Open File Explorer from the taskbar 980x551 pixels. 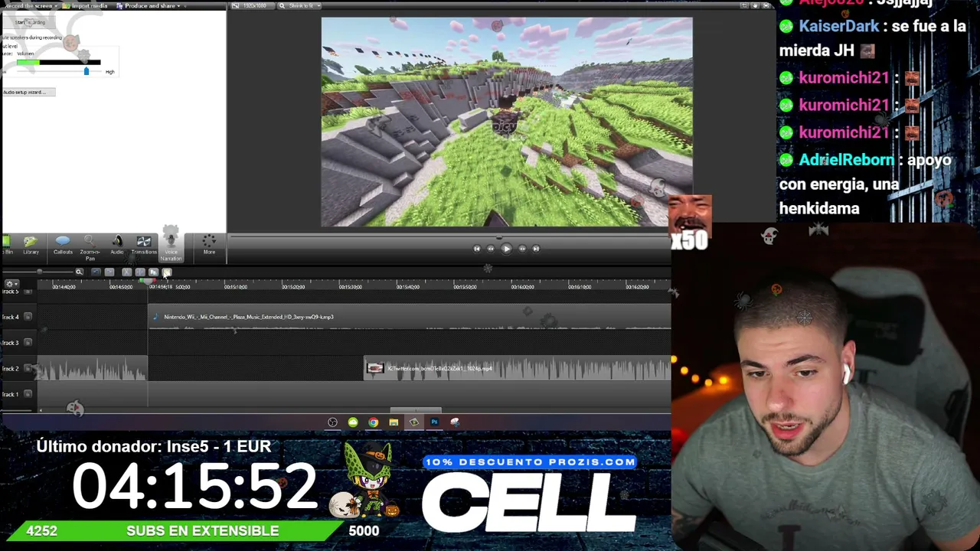[394, 422]
